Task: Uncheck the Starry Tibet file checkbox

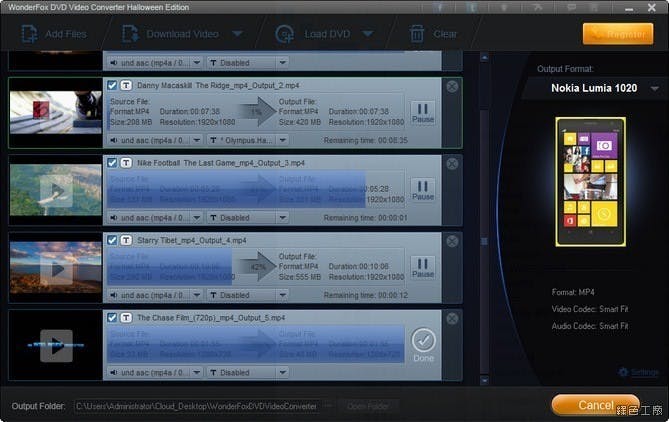Action: click(x=112, y=240)
